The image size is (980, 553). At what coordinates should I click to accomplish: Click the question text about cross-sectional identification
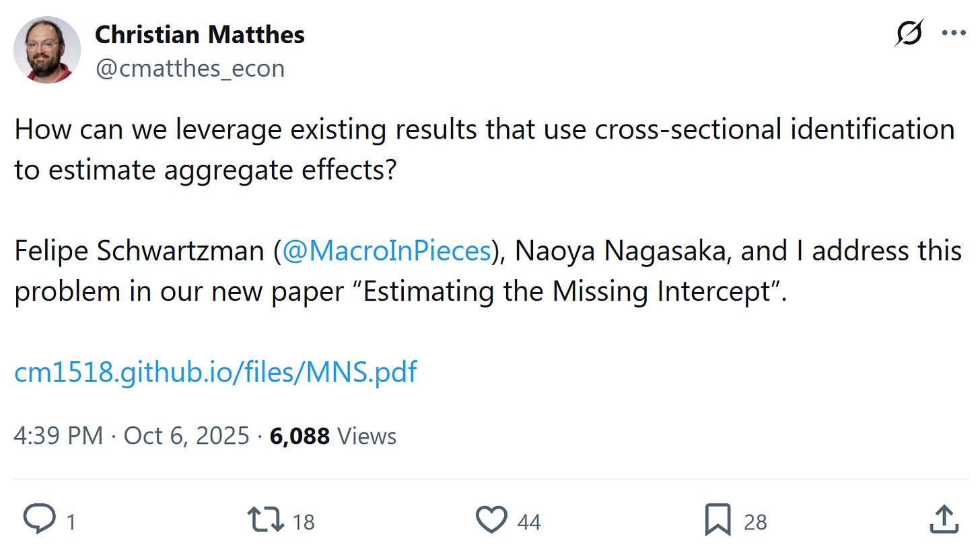[485, 129]
